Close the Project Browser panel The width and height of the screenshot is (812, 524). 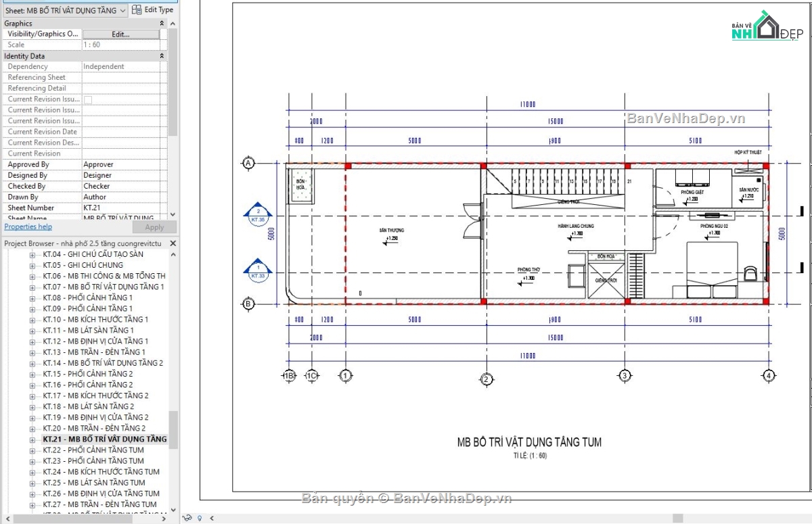[x=173, y=243]
